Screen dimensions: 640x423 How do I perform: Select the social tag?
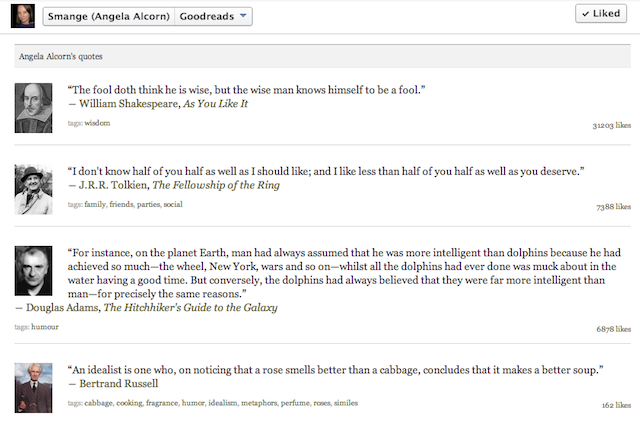(x=173, y=204)
